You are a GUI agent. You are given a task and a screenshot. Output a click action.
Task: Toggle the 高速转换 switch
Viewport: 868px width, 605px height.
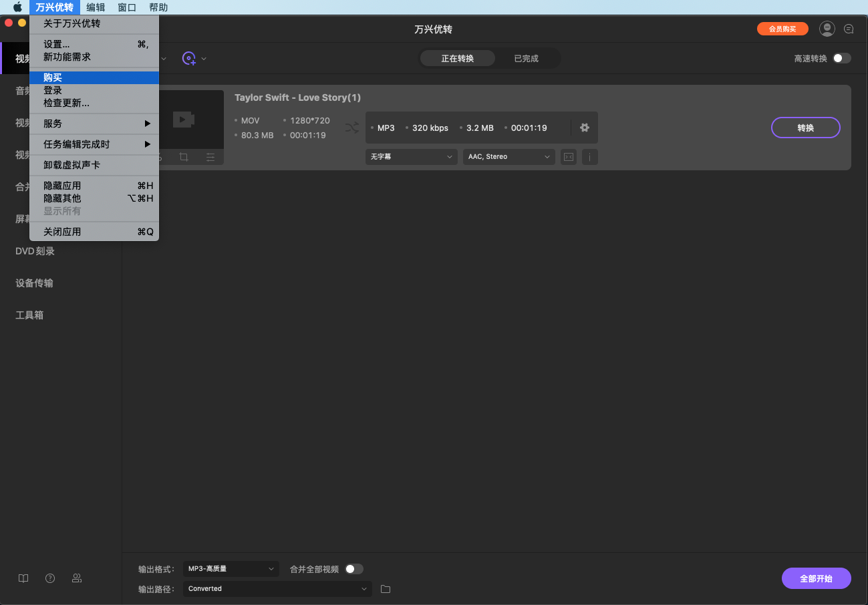point(842,58)
